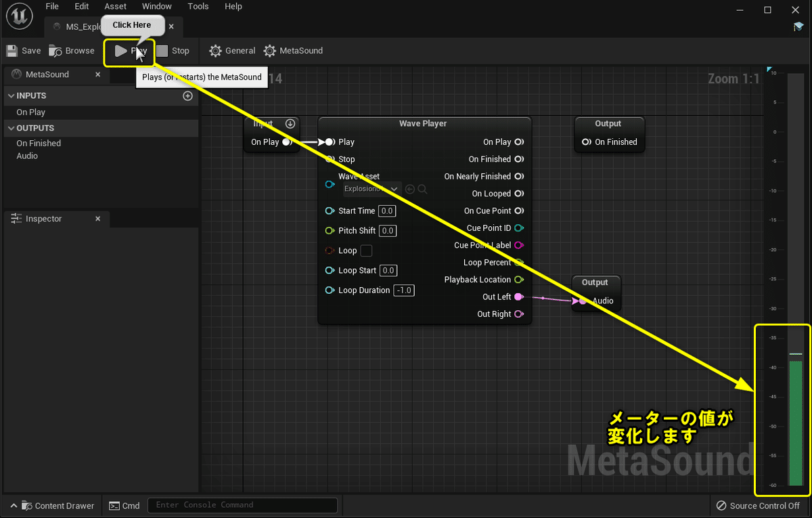Click the graduation cap tutorials icon
Image resolution: width=812 pixels, height=518 pixels.
tap(798, 27)
